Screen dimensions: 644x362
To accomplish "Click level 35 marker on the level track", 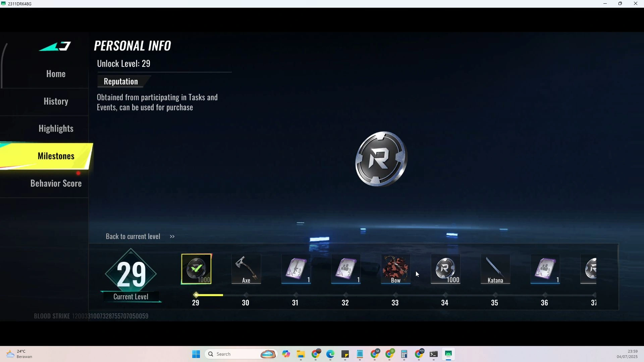I will (x=495, y=295).
